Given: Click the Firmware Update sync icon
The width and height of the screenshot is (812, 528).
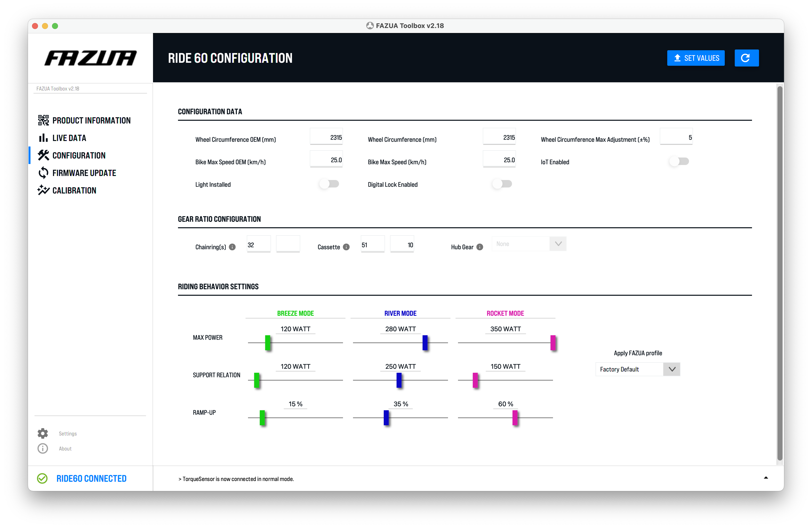Looking at the screenshot, I should [x=43, y=173].
